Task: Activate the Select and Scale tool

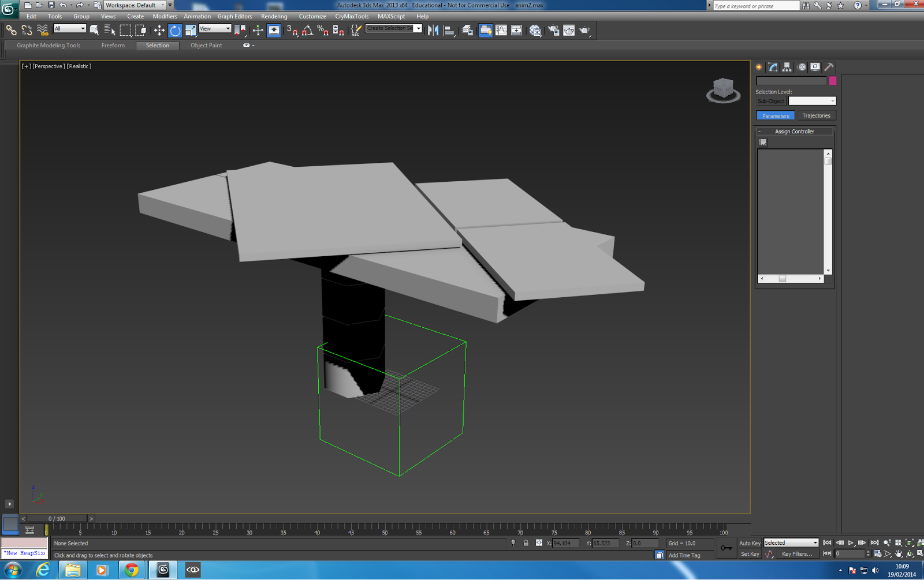Action: tap(191, 30)
